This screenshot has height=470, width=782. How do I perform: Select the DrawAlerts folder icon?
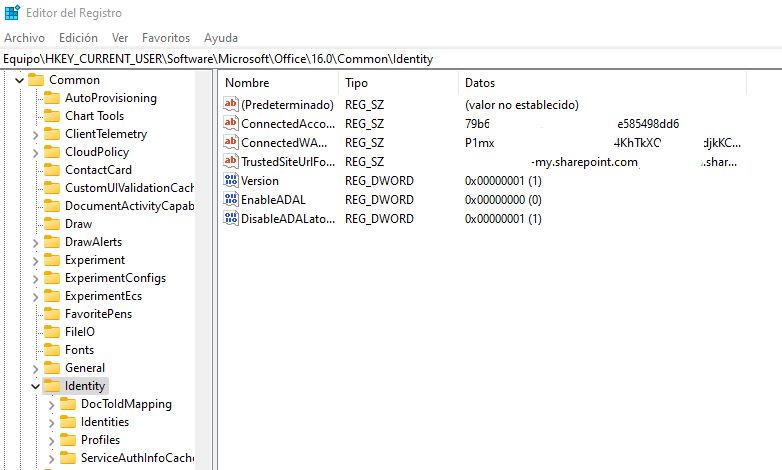[x=52, y=241]
